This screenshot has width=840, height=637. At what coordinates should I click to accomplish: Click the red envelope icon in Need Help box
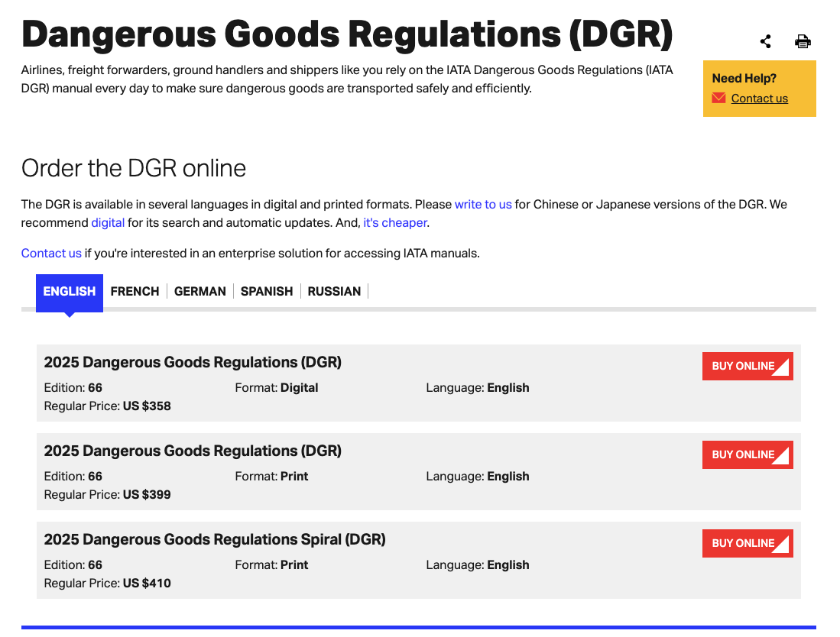718,98
